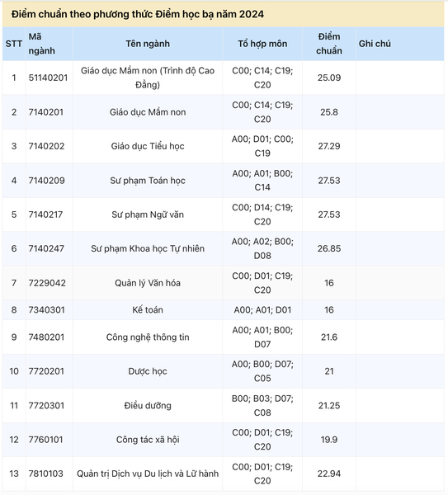Select the 'A00; A01; D01' subject combination
This screenshot has width=448, height=495.
pos(262,309)
